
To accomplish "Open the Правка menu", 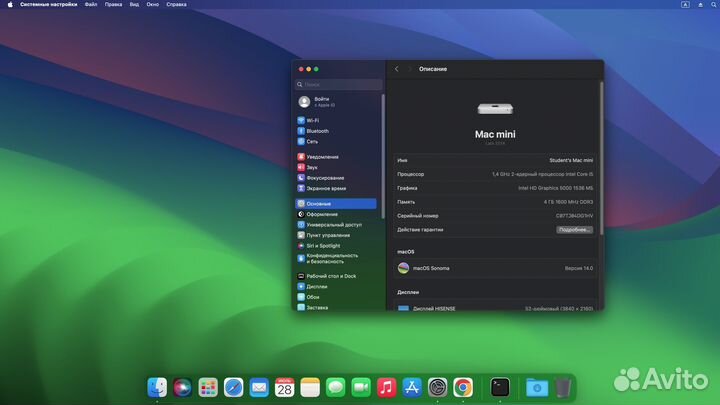I will pyautogui.click(x=113, y=4).
